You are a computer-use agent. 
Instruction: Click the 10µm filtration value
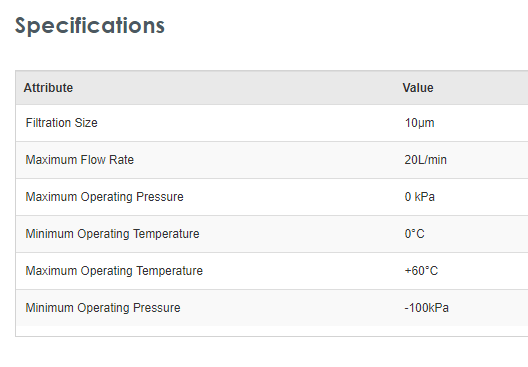click(420, 123)
